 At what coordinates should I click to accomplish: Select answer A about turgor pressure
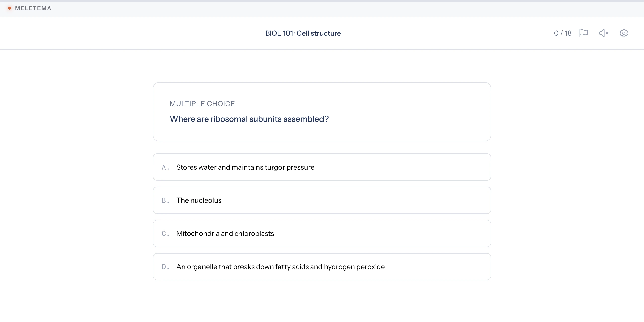(322, 167)
